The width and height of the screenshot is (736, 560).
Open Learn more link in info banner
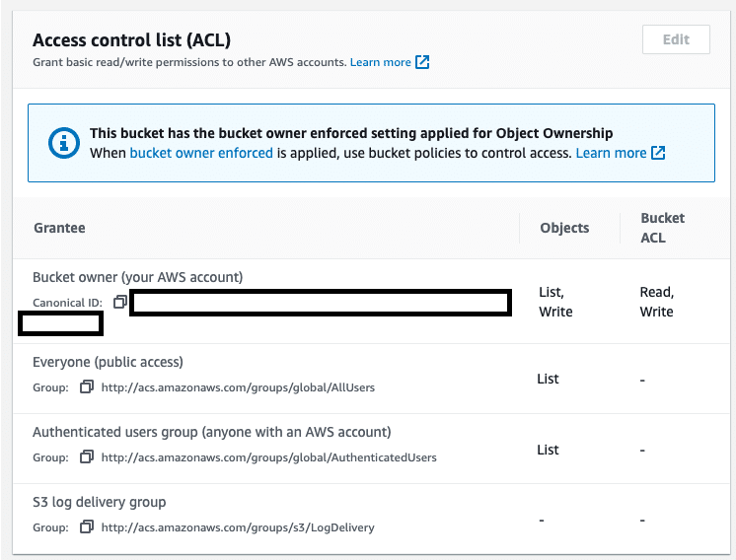611,153
